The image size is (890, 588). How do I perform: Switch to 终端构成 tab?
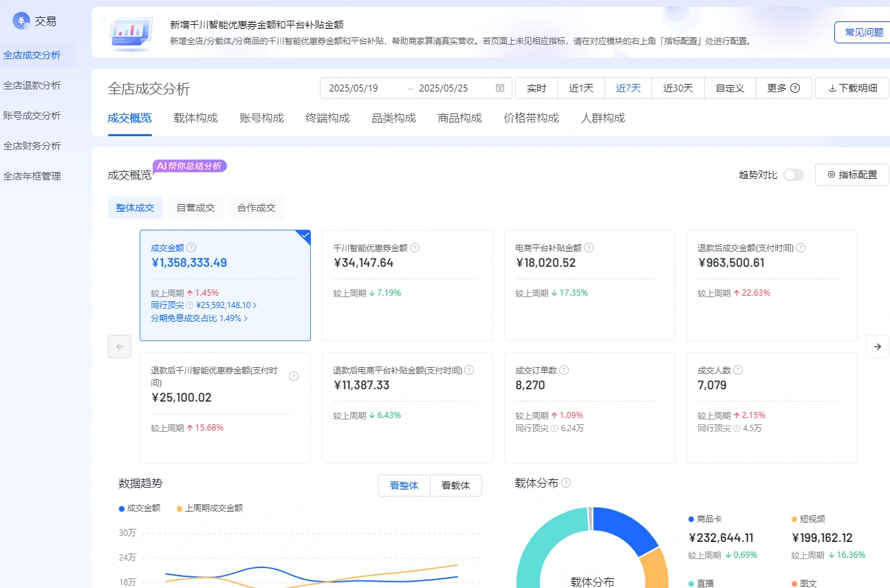(328, 118)
